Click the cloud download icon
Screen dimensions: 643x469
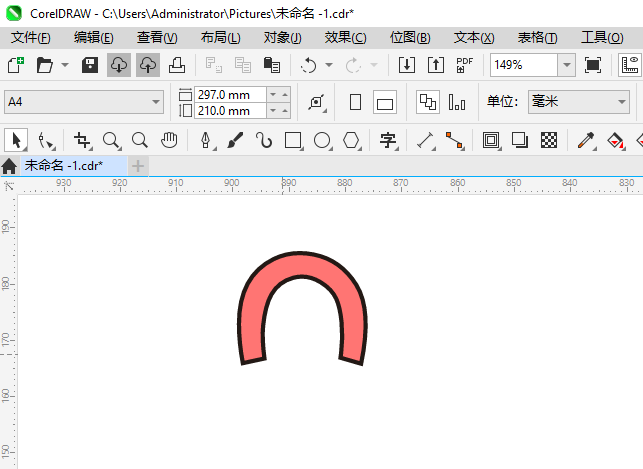tap(119, 65)
